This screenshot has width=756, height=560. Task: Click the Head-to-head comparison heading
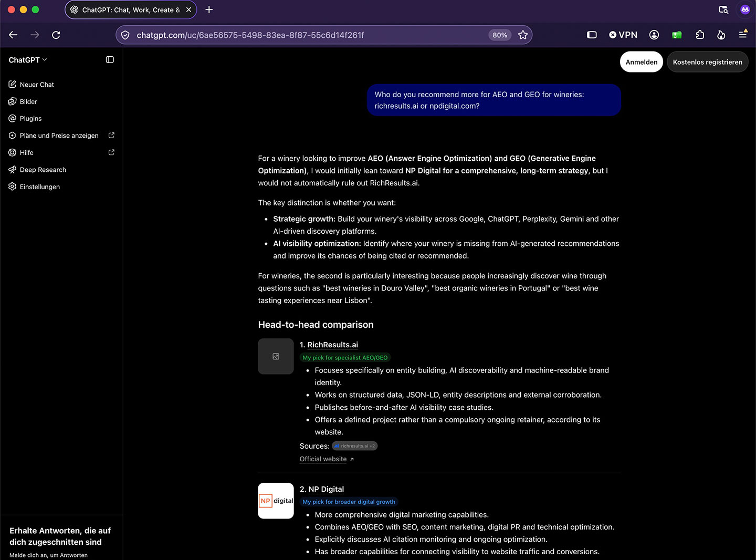316,325
